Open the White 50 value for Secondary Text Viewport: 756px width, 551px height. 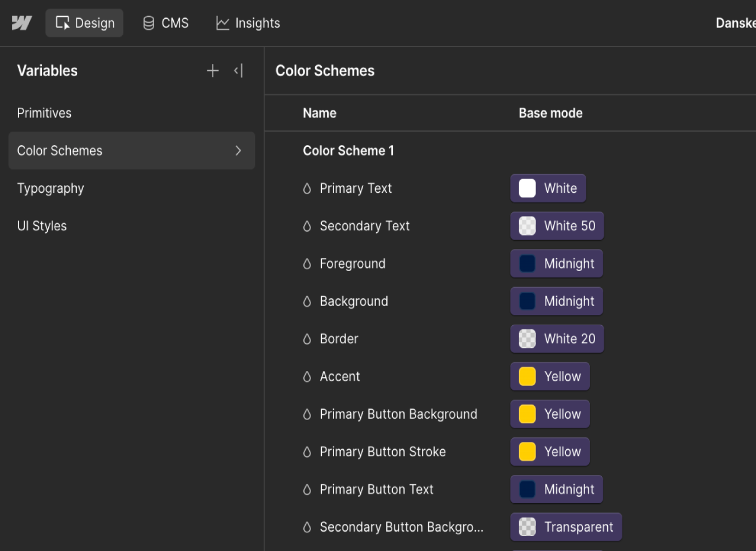[x=557, y=226]
